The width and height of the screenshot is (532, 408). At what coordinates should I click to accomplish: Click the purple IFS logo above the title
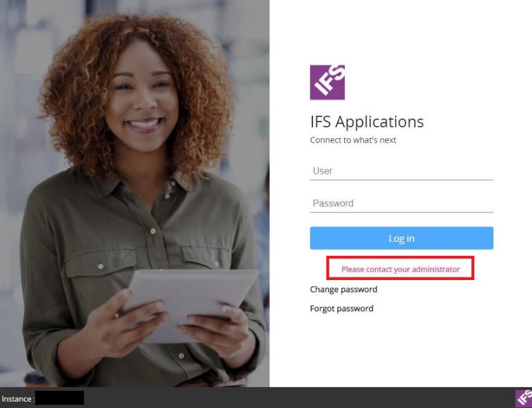[x=327, y=82]
